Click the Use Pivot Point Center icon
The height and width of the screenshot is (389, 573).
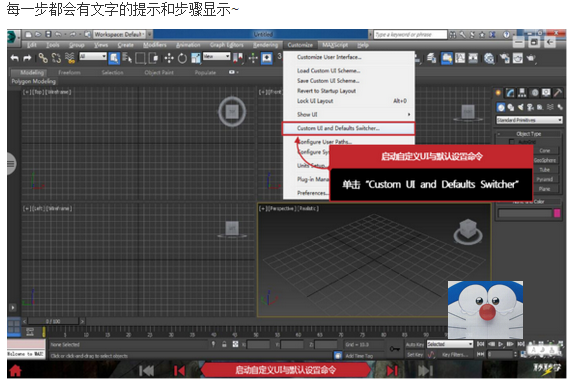238,58
